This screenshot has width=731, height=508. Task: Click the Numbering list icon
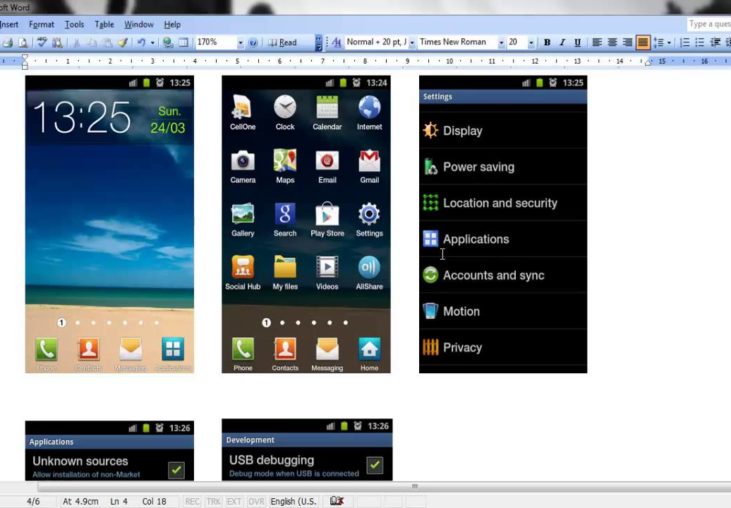[x=684, y=43]
